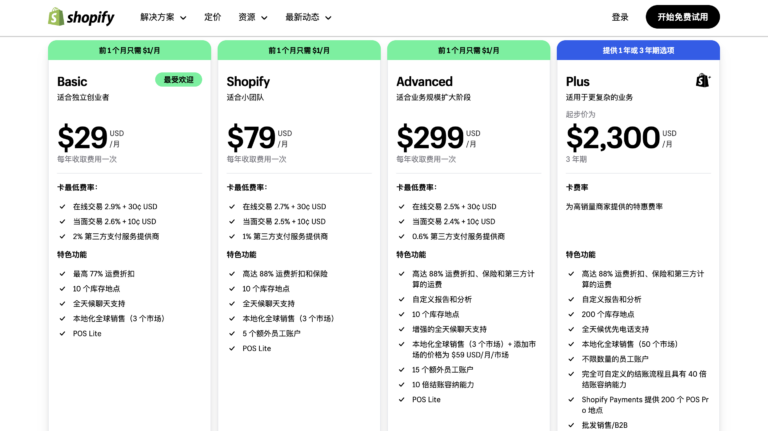Click 起步价为 label on Plus card
The image size is (768, 431).
tap(580, 115)
